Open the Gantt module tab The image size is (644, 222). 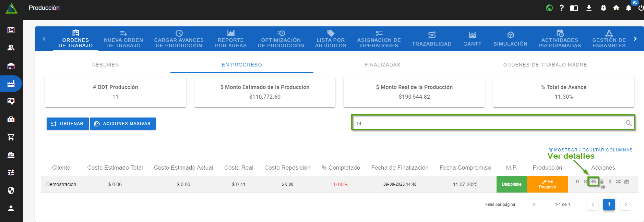pos(472,39)
